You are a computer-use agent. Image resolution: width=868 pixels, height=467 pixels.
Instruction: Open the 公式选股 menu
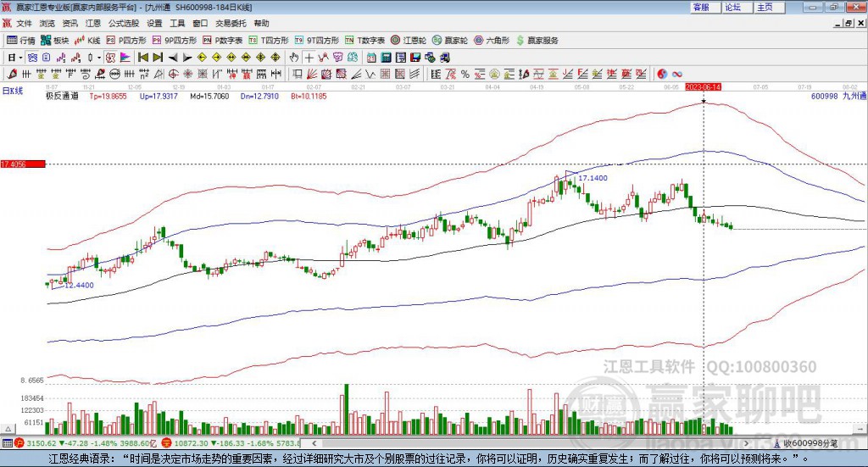(124, 23)
